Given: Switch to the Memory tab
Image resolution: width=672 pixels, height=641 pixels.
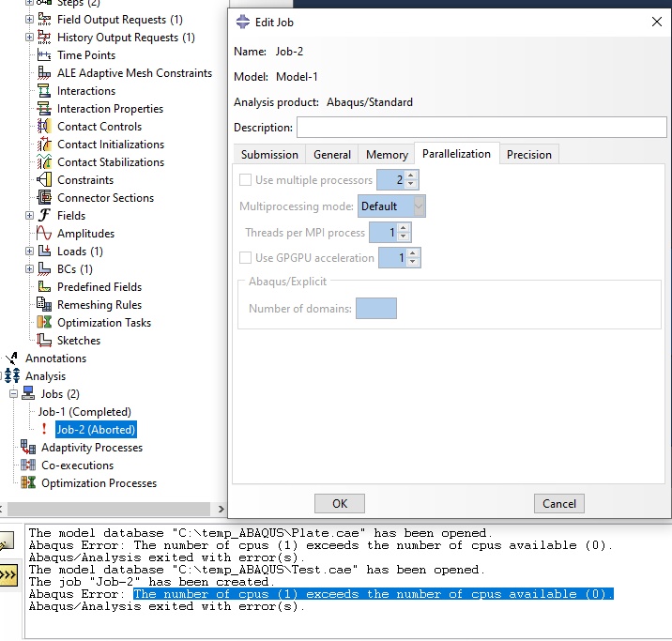Looking at the screenshot, I should [387, 155].
